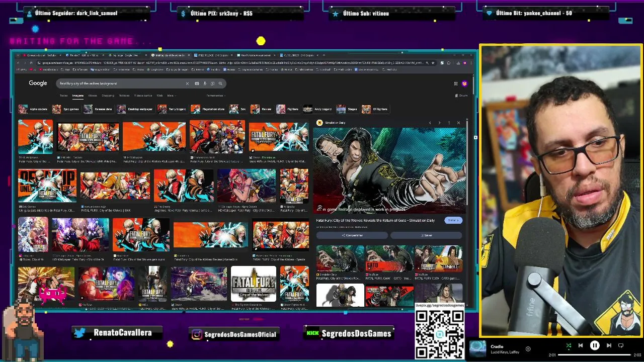Expand the Ferramentas tools dropdown
The image size is (644, 362).
pyautogui.click(x=215, y=96)
